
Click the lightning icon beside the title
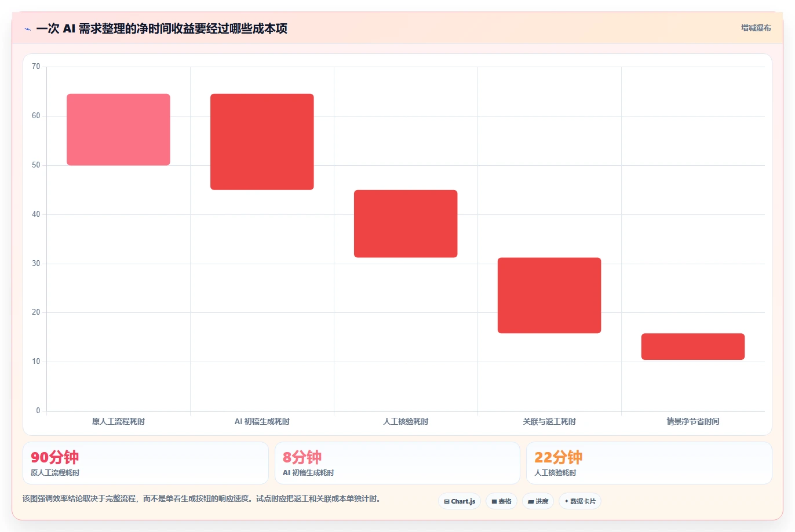pyautogui.click(x=27, y=29)
